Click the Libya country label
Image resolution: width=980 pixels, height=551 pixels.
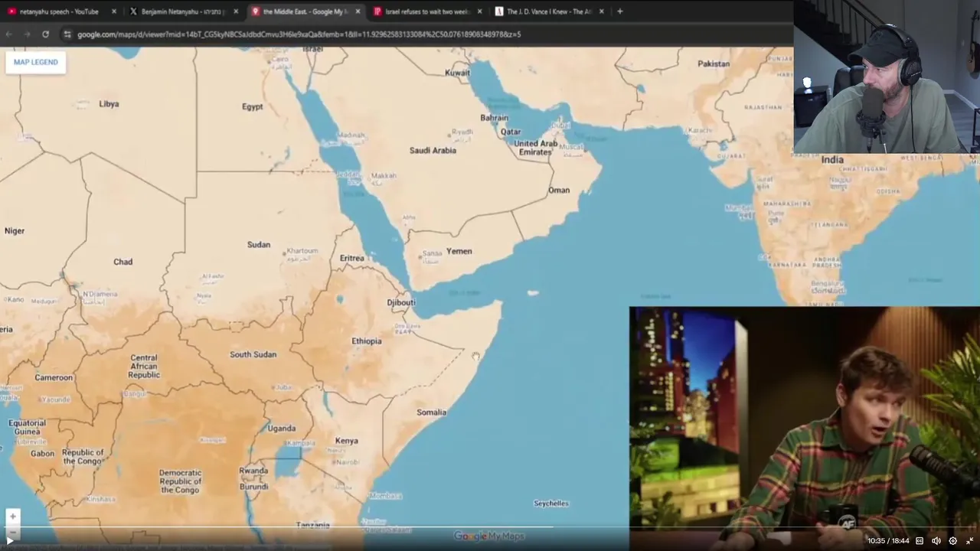point(109,103)
